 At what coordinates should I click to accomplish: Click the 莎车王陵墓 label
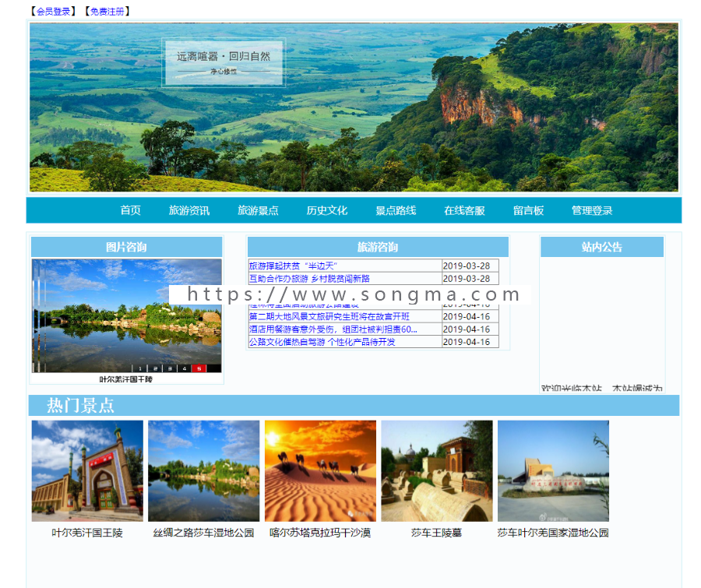point(436,533)
